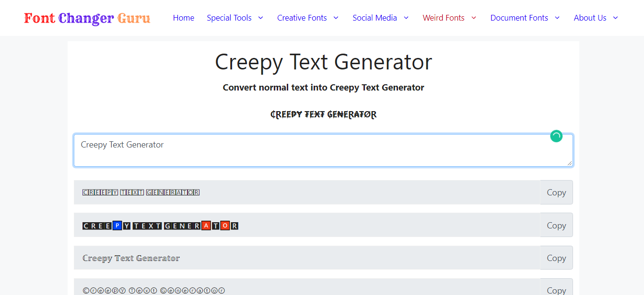Open the Social Media dropdown chevron
The width and height of the screenshot is (644, 295).
tap(406, 18)
